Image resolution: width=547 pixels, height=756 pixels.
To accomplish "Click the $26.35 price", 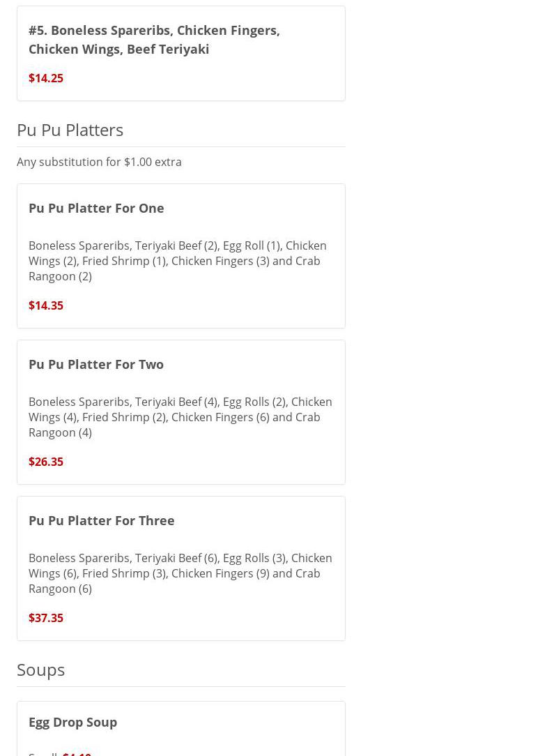I will [x=46, y=462].
